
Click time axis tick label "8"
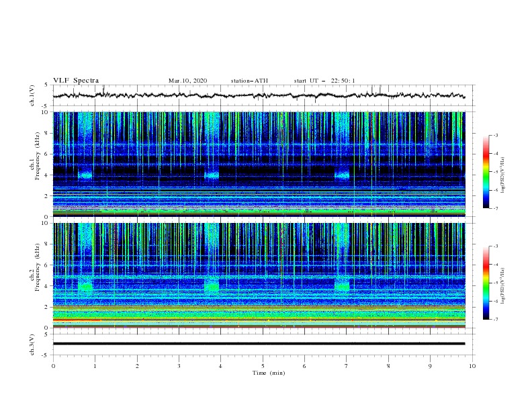pyautogui.click(x=388, y=366)
